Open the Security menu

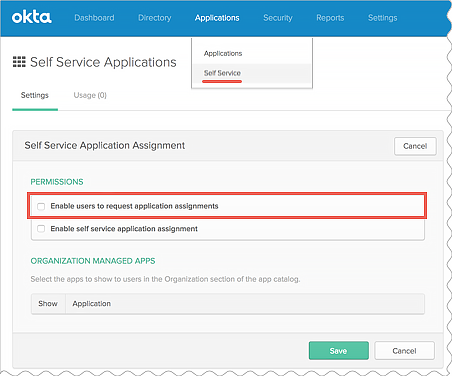click(x=278, y=18)
